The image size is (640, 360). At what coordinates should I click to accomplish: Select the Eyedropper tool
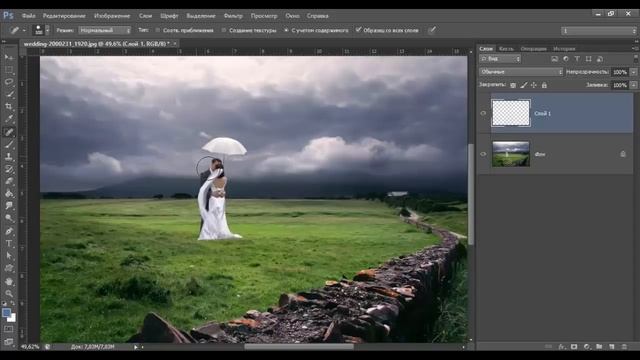(x=9, y=119)
